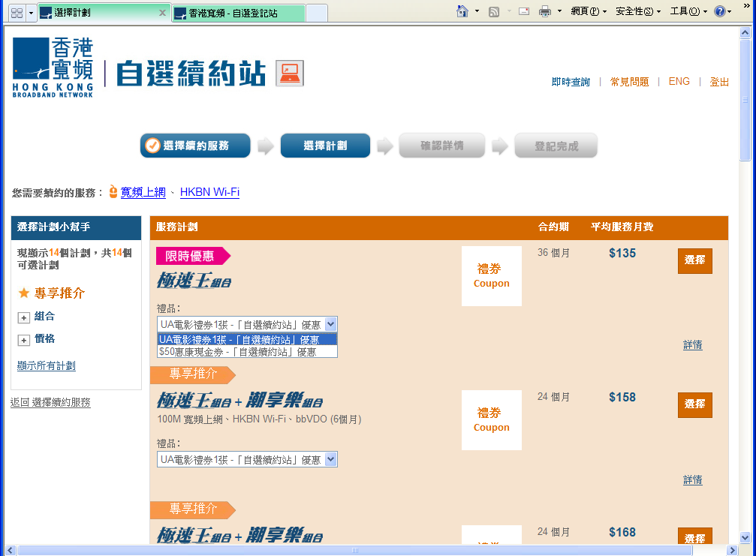Click the vertical scrollbar up arrow
This screenshot has height=556, width=756.
745,33
